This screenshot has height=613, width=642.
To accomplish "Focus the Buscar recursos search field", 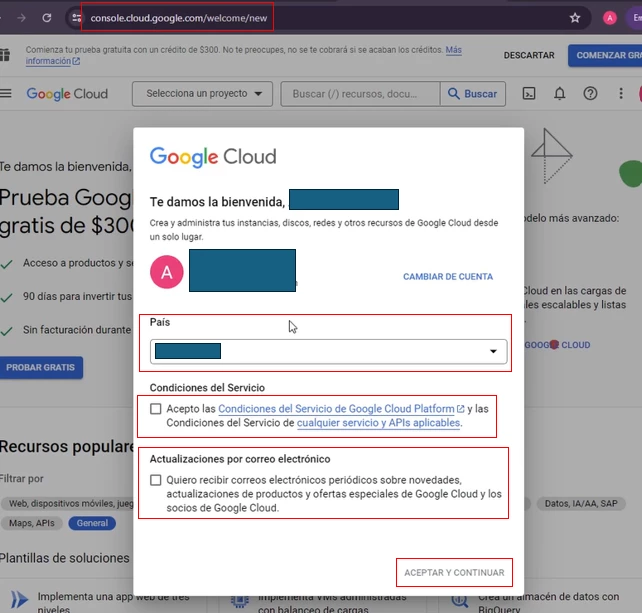I will coord(360,94).
